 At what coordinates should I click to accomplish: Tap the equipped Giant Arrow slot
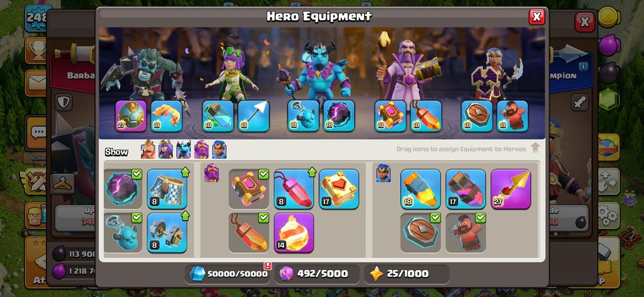(254, 117)
